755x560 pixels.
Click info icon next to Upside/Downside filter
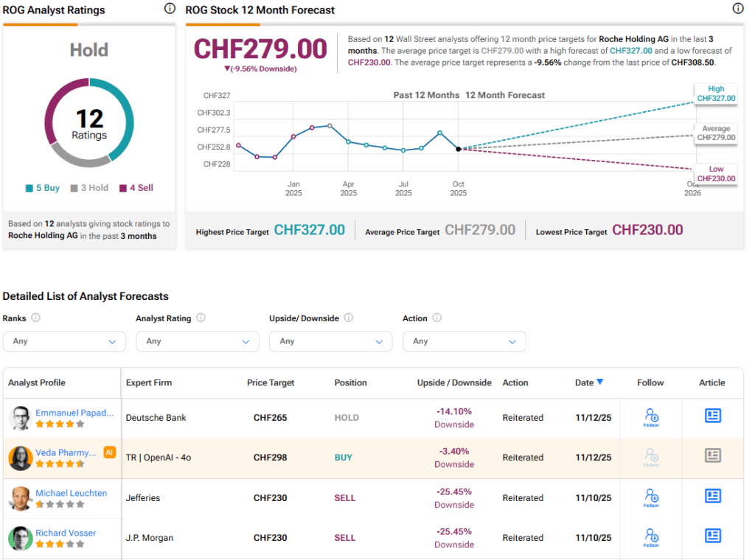349,318
